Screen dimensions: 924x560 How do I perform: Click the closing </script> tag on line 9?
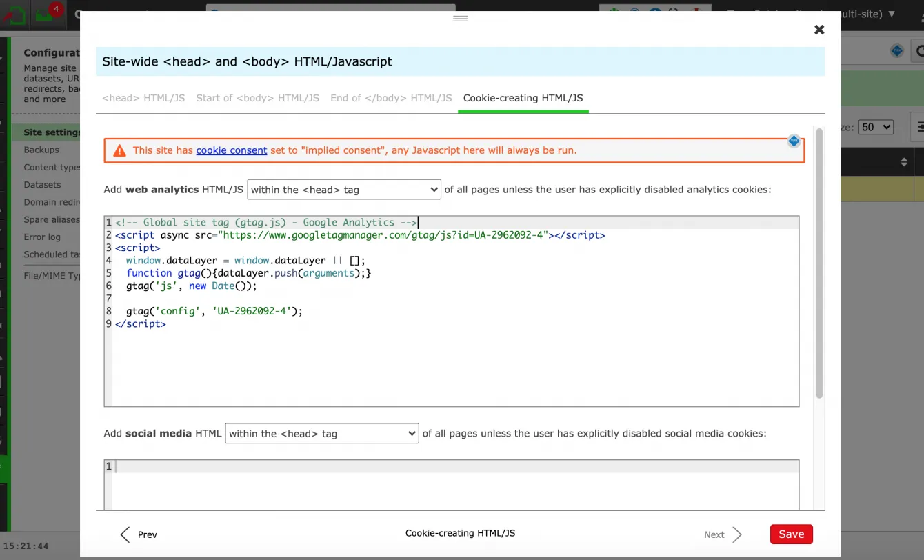[141, 323]
